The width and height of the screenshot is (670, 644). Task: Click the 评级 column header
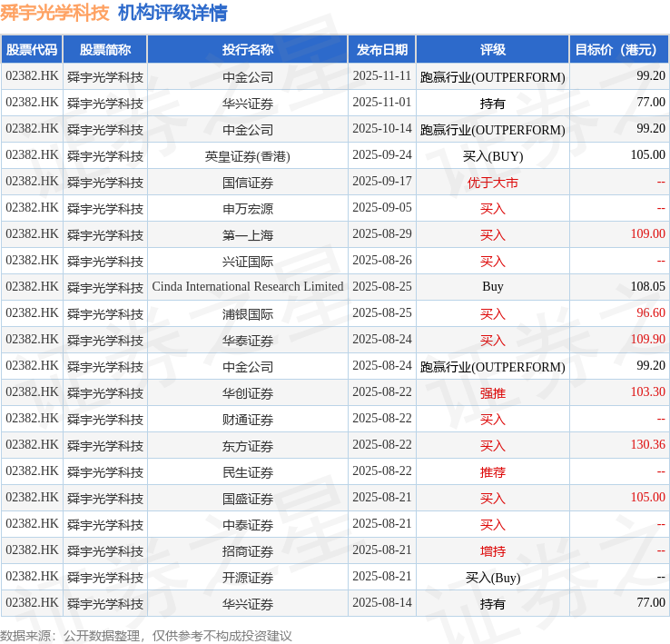pos(493,50)
